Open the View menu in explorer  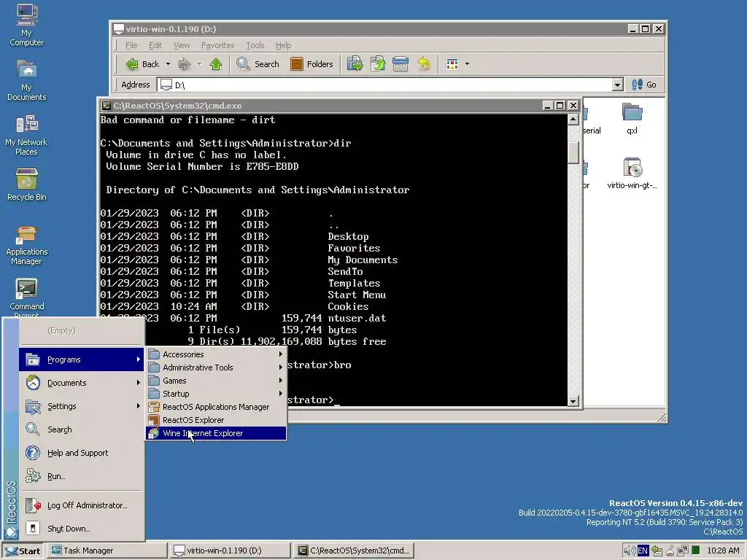[182, 45]
